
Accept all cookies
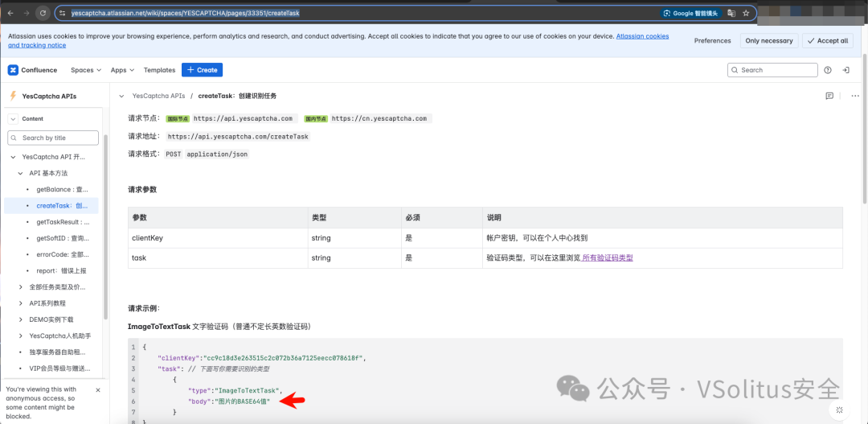click(828, 40)
